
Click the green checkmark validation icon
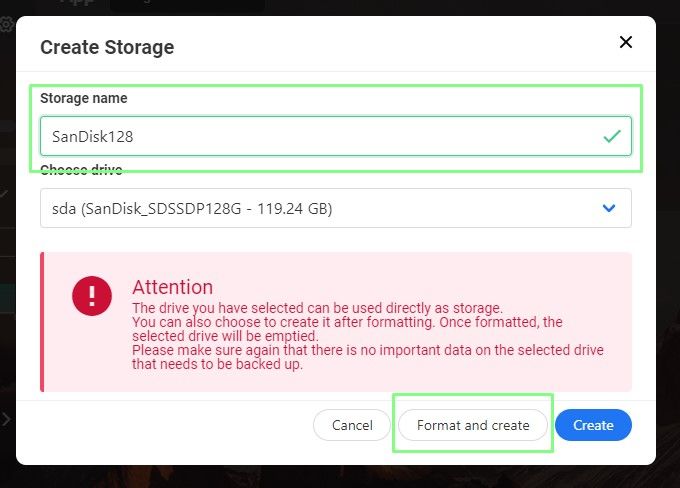click(612, 136)
